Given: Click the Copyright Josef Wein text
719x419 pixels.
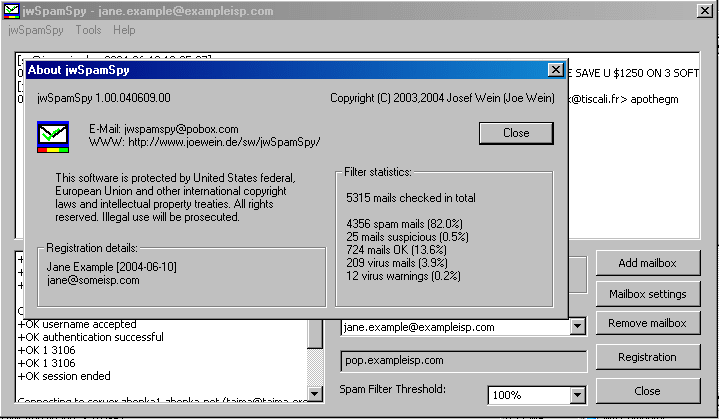Looking at the screenshot, I should 442,98.
